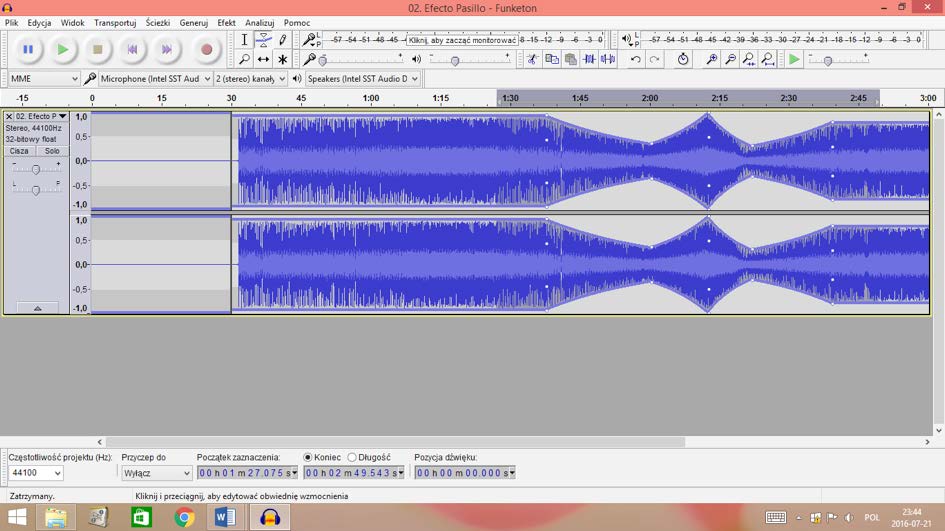The height and width of the screenshot is (531, 945).
Task: Click the Fit Selection zoom icon
Action: tap(749, 59)
